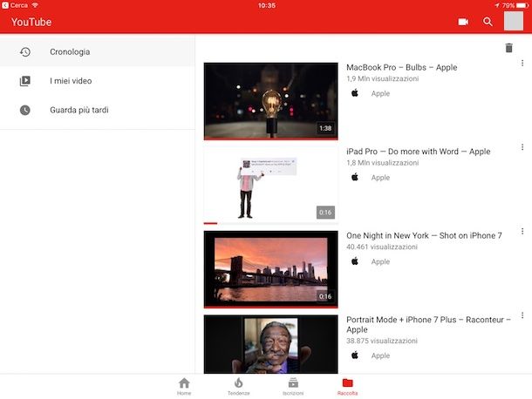Click the 10:35 clock in status bar

pyautogui.click(x=267, y=5)
